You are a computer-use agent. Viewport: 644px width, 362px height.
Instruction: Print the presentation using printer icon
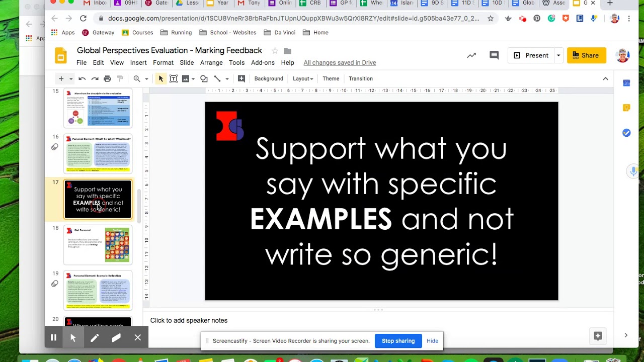(x=107, y=78)
